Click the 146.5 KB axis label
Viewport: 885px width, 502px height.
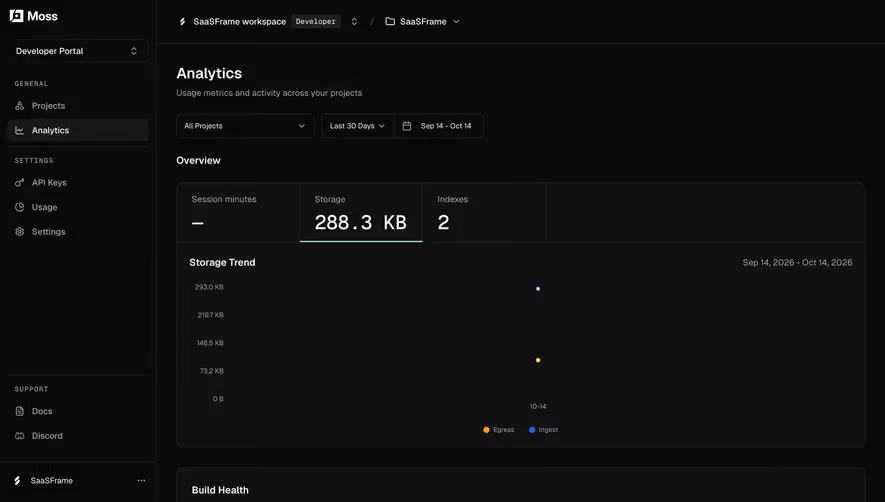click(210, 343)
